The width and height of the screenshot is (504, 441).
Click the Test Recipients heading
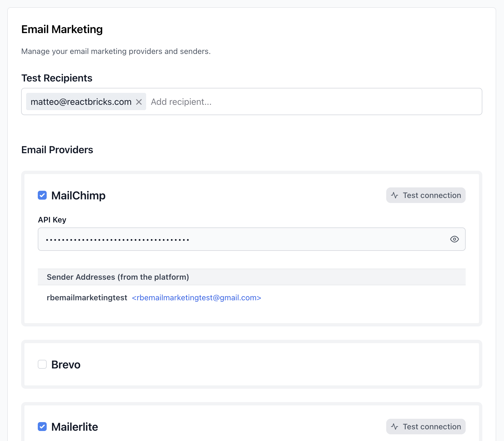pos(57,78)
